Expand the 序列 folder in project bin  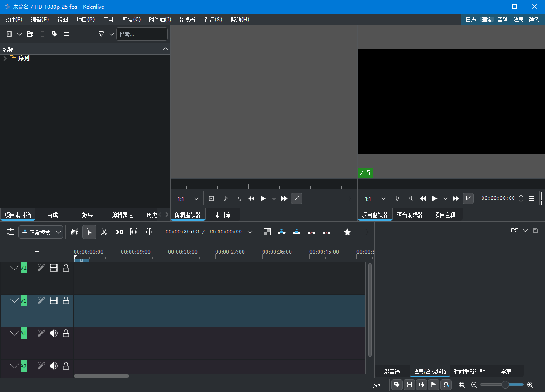click(x=5, y=58)
